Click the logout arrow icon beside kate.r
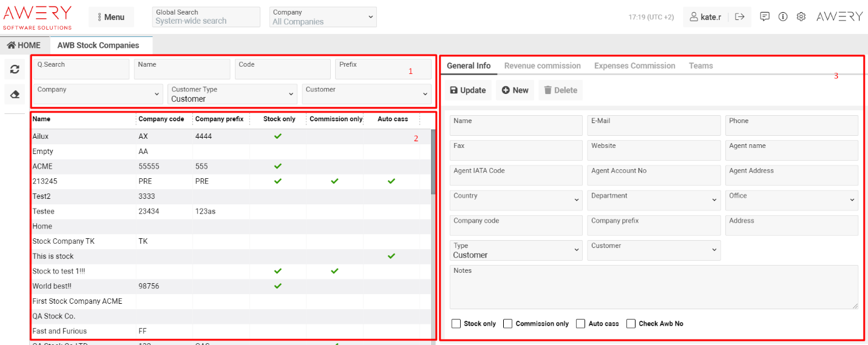The height and width of the screenshot is (345, 868). coord(739,17)
